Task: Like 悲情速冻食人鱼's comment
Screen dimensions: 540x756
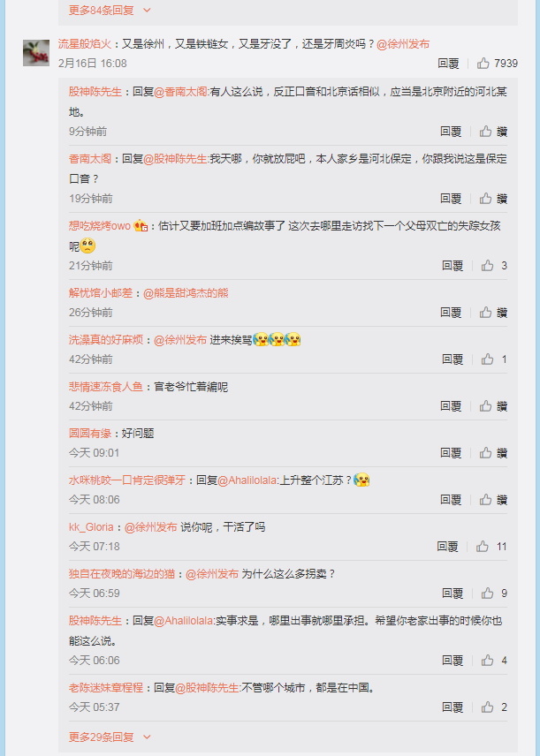Action: tap(485, 406)
